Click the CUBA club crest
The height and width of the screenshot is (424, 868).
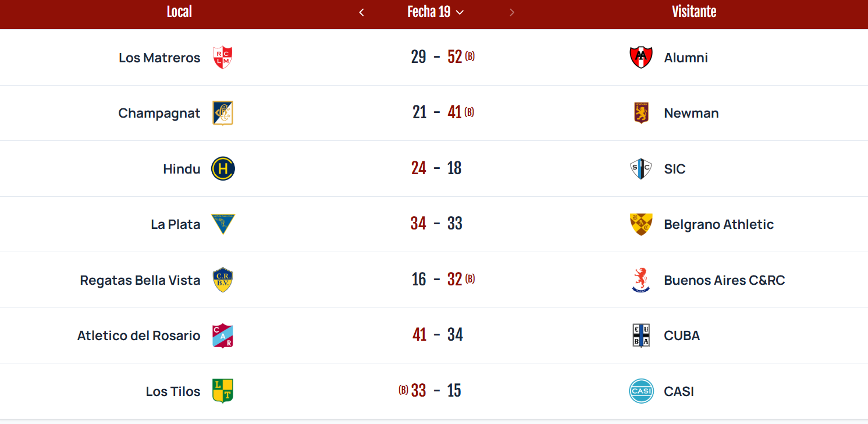(641, 335)
